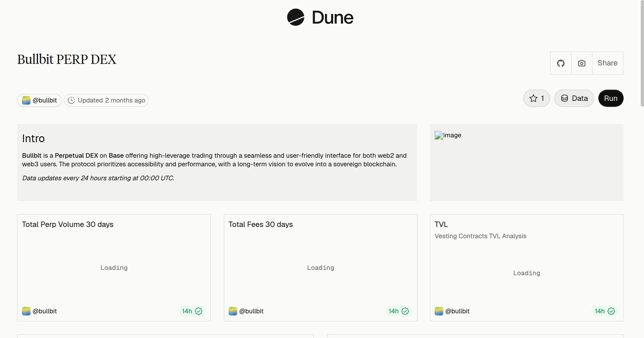Click the 14h freshness badge on Perp Volume card
The image size is (644, 338).
point(192,311)
